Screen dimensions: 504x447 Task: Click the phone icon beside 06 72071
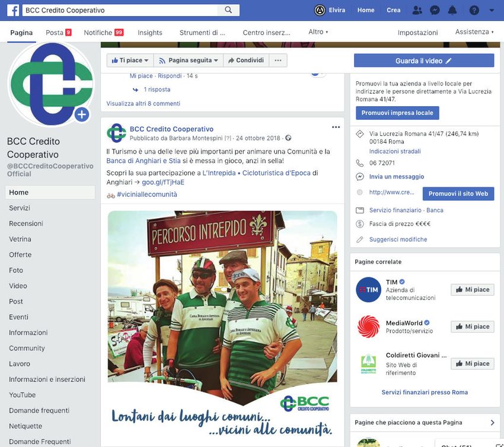(360, 163)
